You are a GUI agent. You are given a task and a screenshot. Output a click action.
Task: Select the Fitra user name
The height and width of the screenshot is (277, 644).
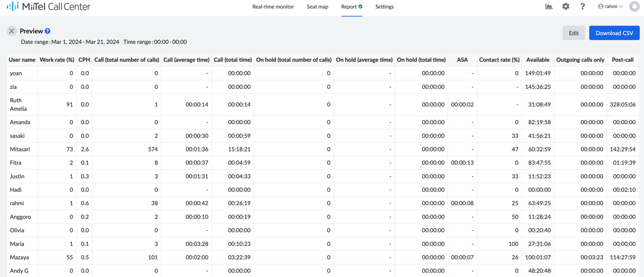tap(16, 162)
